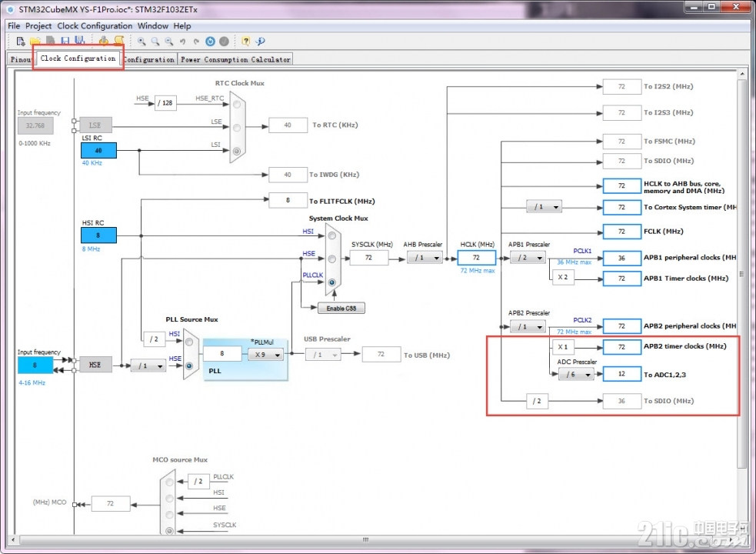Click the To ADC1,2,3 value box
Screen dimensions: 756x554
(622, 374)
